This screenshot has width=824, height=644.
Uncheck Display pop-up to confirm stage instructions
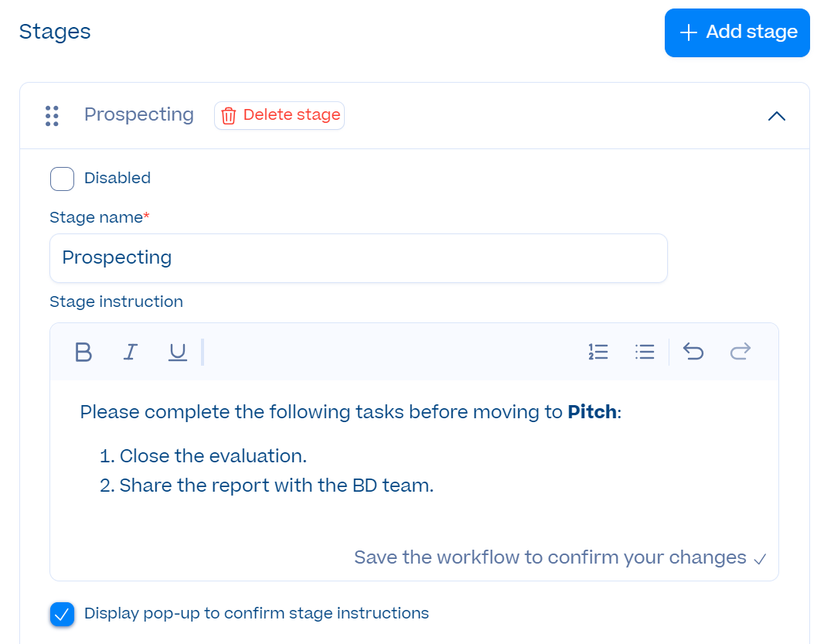tap(62, 614)
